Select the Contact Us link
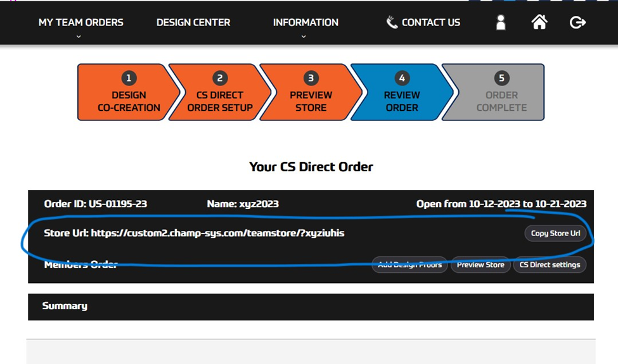 tap(431, 22)
